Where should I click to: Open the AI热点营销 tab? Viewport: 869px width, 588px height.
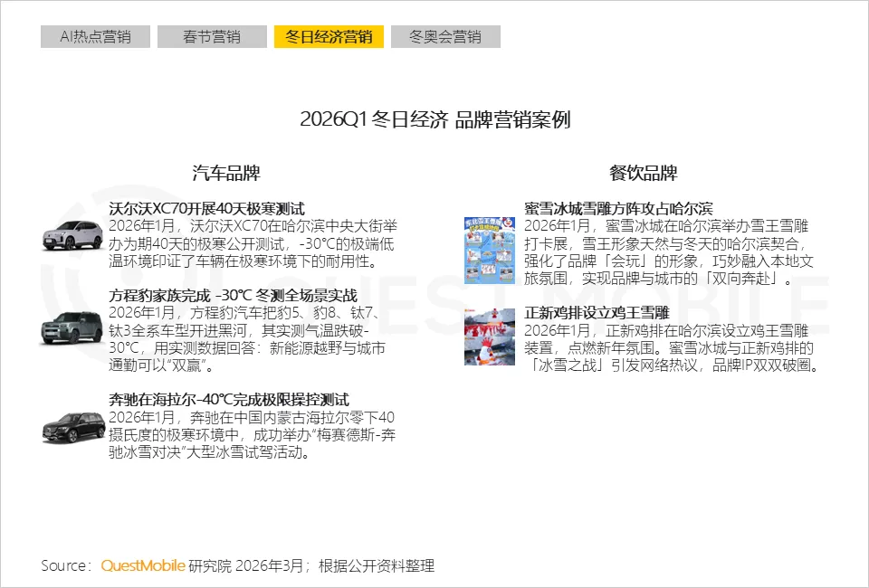95,37
